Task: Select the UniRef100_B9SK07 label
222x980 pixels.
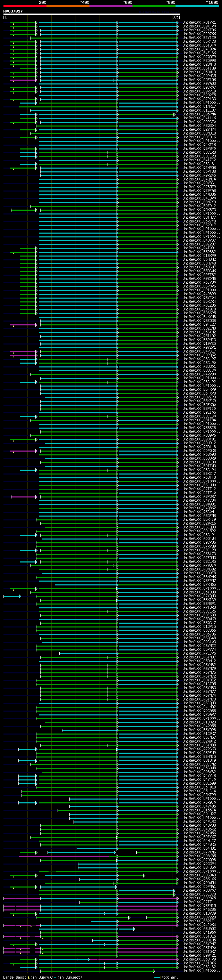Action: click(199, 88)
